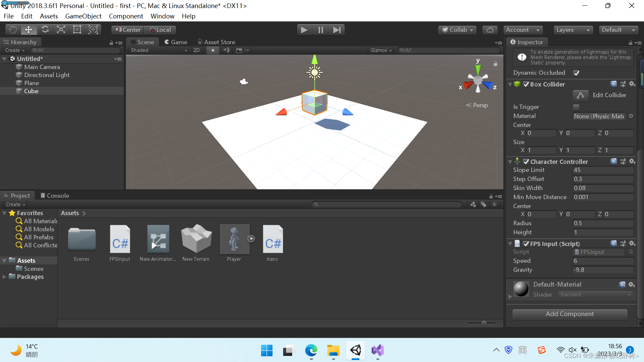This screenshot has height=362, width=644.
Task: Switch to the Game tab
Action: point(176,42)
